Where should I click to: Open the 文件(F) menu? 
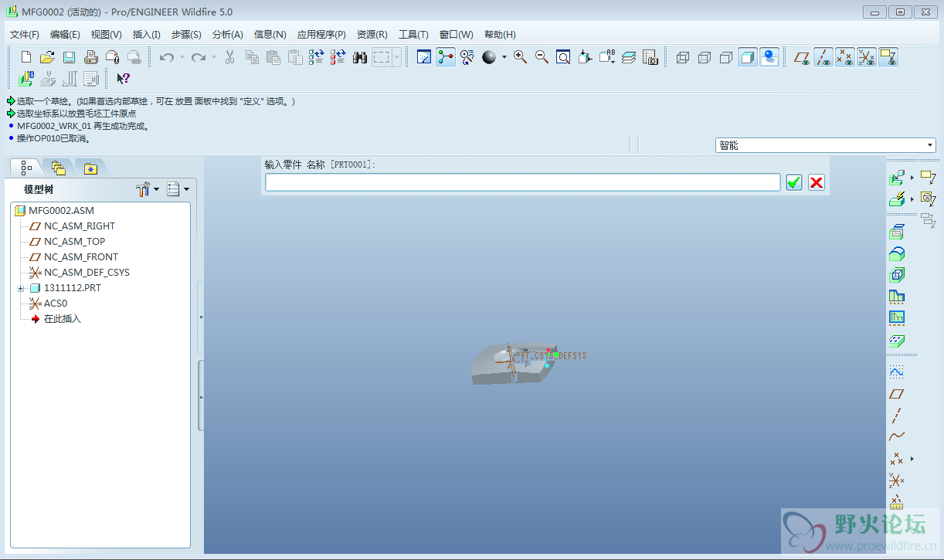25,35
